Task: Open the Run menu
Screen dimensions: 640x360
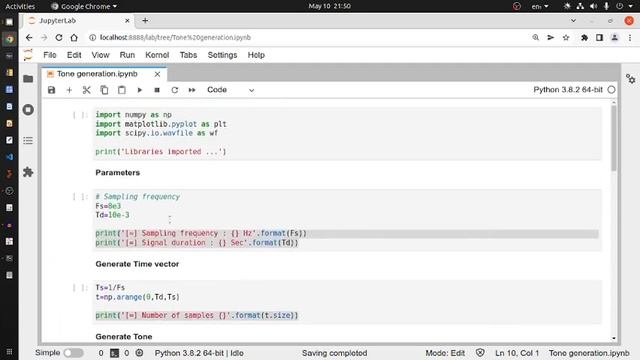Action: pos(127,55)
